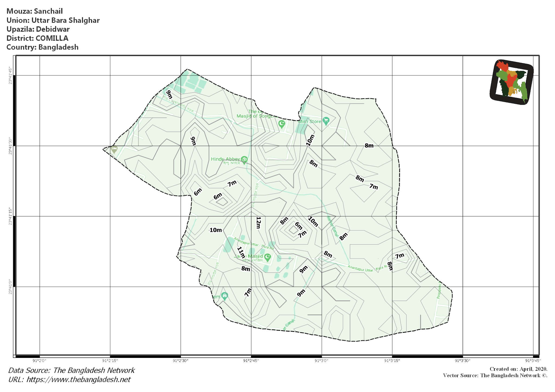Toggle the 6m contour label west of center
Viewport: 555px width, 392px height.
[x=198, y=191]
